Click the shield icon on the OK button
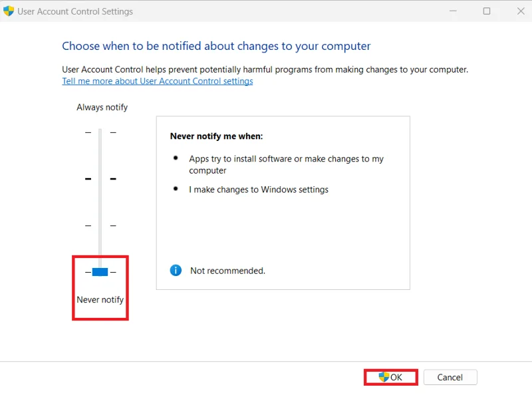Viewport: 532px width, 399px height. click(x=384, y=377)
